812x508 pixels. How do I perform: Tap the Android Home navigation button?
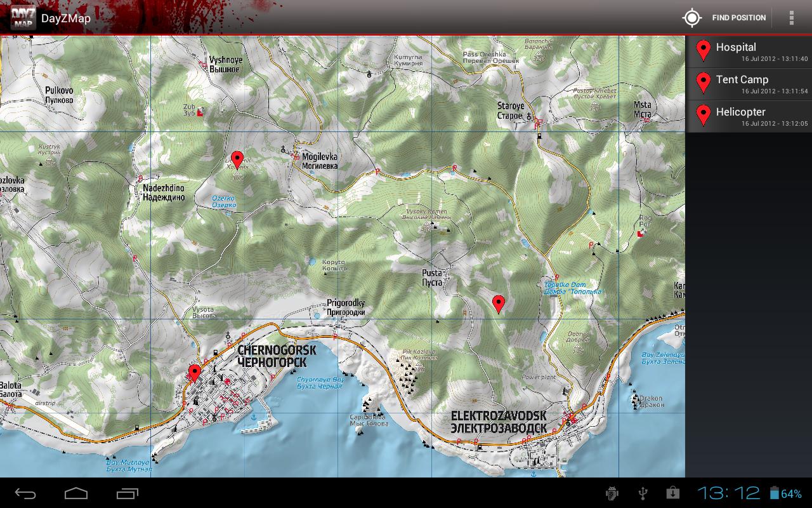click(76, 493)
